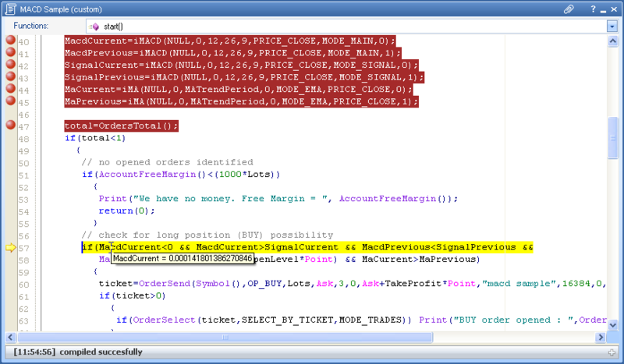Click the purple function icon beside start()
Viewport: 624px width, 364px height.
94,27
